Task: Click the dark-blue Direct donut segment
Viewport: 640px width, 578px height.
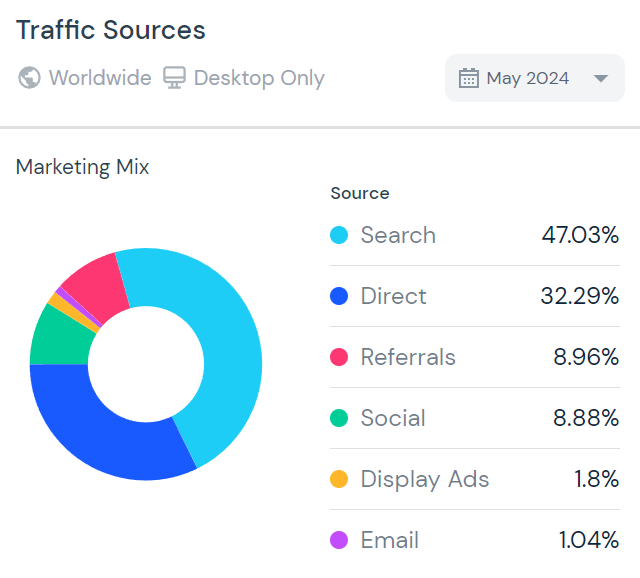Action: click(100, 430)
